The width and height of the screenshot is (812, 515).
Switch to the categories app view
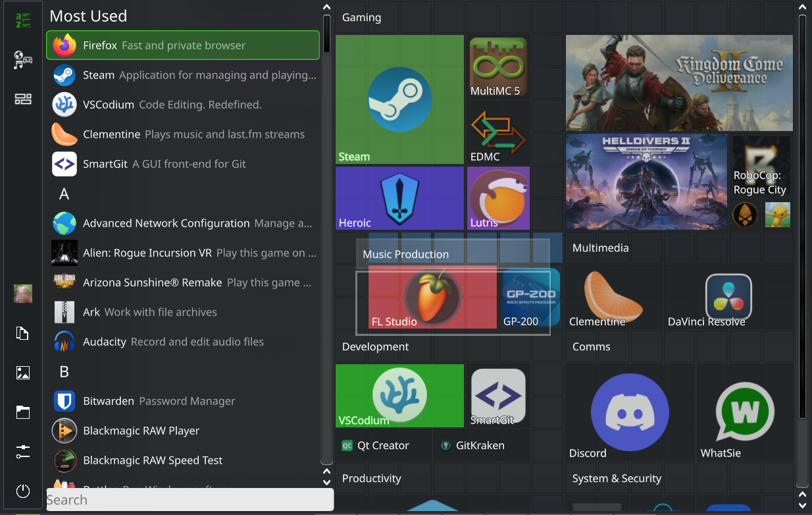click(23, 60)
